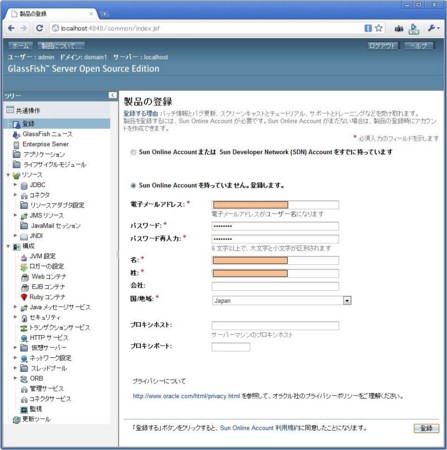This screenshot has width=447, height=450.
Task: Click the JVM 設定 icon
Action: 24,257
